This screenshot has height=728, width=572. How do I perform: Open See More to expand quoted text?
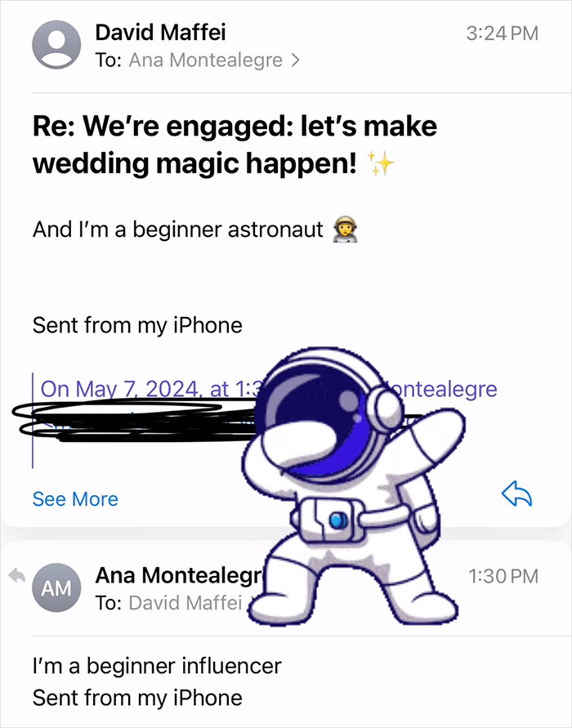point(75,499)
